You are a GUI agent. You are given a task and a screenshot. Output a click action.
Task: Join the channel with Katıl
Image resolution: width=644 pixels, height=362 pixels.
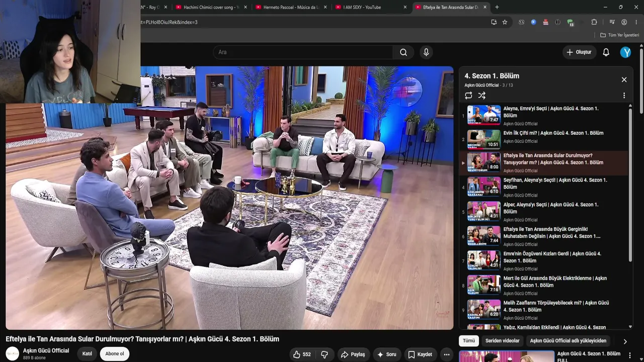point(87,354)
